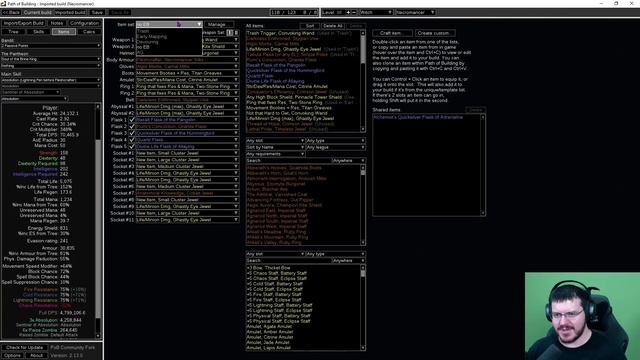
Task: Open the Socket #11 jewel dropdown
Action: [x=187, y=220]
